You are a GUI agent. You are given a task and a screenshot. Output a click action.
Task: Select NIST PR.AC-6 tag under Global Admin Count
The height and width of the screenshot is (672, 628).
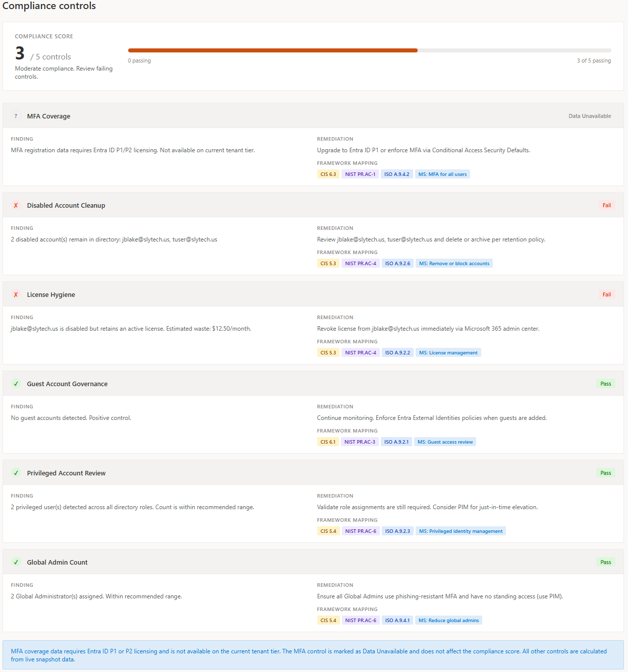click(361, 620)
